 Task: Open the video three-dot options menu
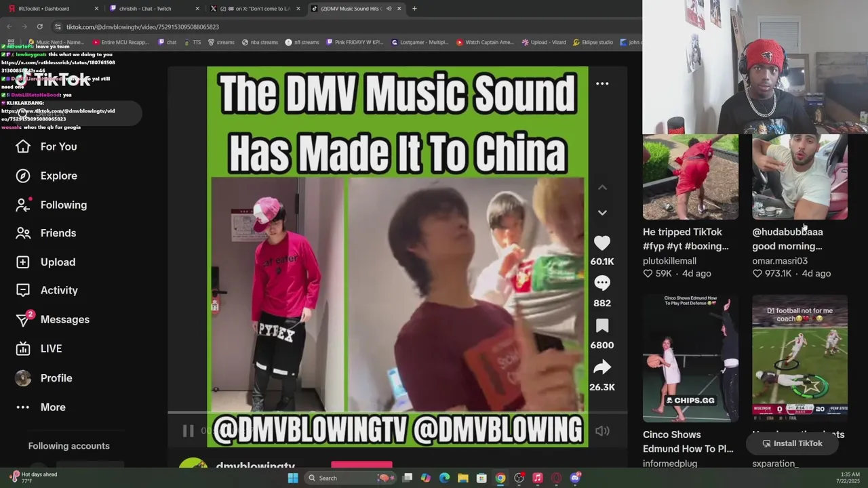tap(602, 83)
